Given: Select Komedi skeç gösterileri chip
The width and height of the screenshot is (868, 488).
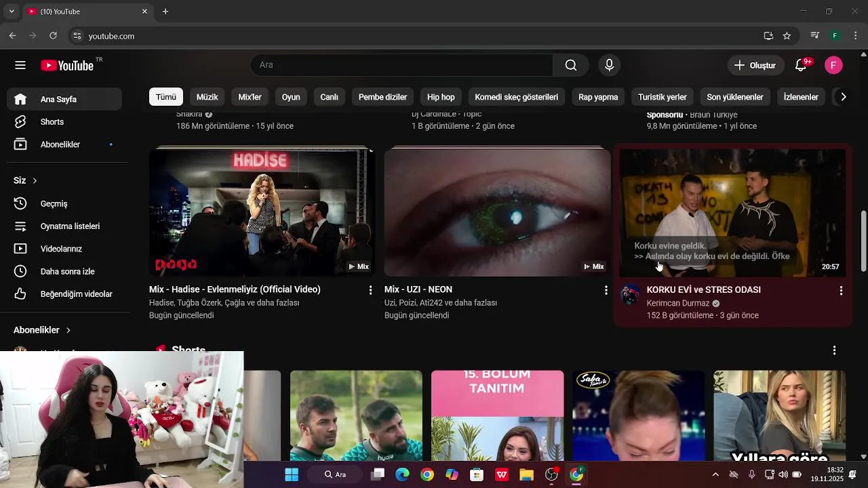Looking at the screenshot, I should point(517,97).
